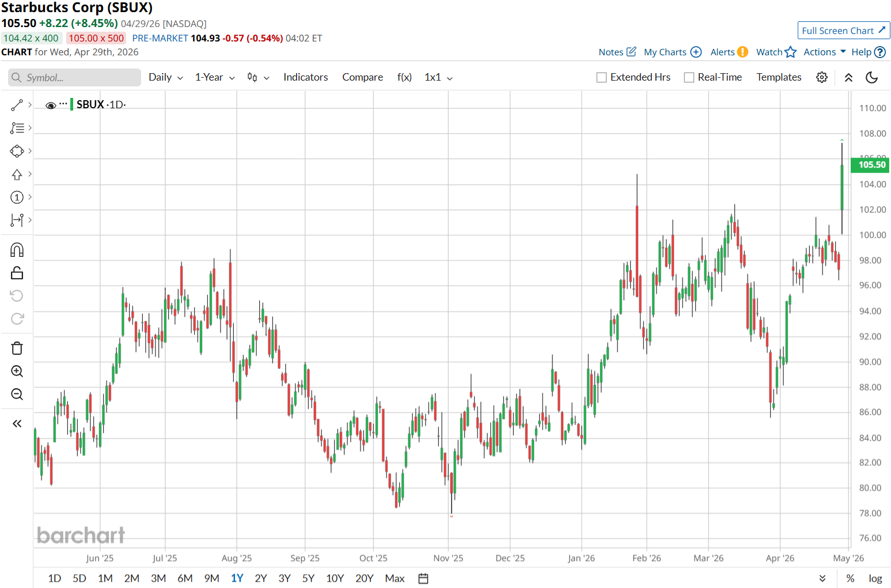Image resolution: width=891 pixels, height=588 pixels.
Task: Enable the Extended Hrs checkbox
Action: [x=602, y=78]
